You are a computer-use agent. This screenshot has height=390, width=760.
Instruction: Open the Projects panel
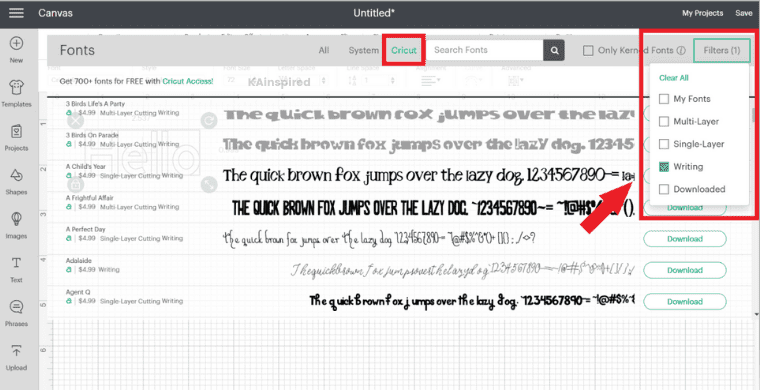coord(16,138)
